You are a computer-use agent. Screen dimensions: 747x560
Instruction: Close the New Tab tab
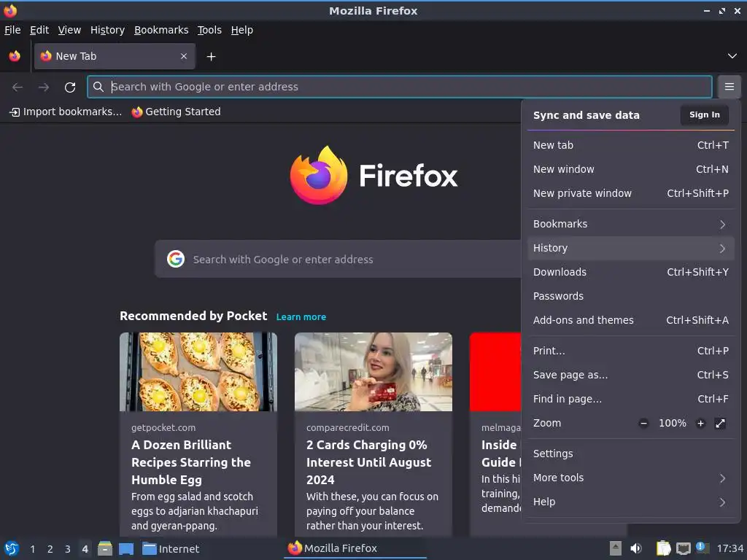184,56
